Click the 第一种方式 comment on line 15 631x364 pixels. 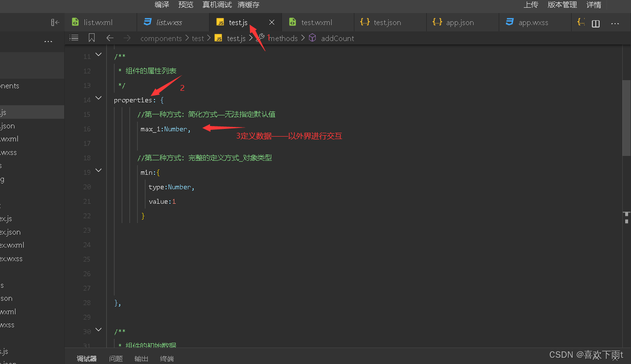[207, 114]
